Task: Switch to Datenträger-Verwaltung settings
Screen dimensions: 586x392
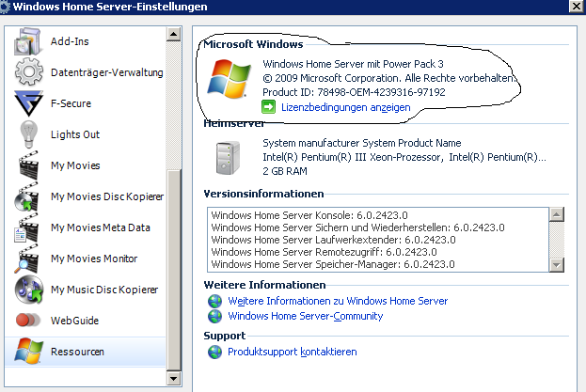Action: point(86,72)
